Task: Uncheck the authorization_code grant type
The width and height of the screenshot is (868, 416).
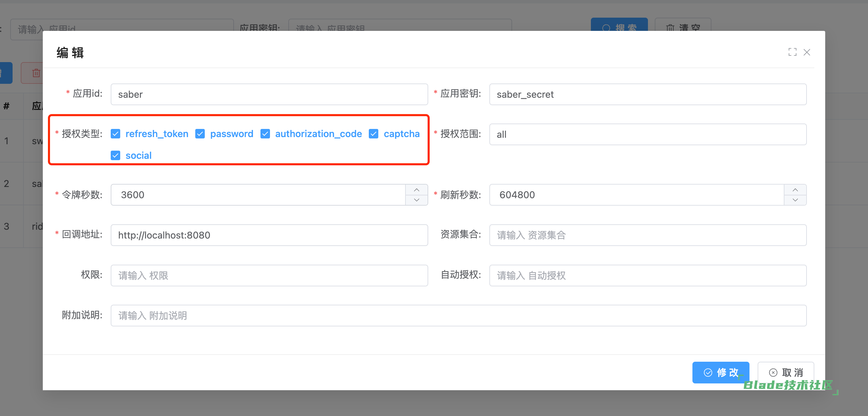Action: tap(265, 134)
